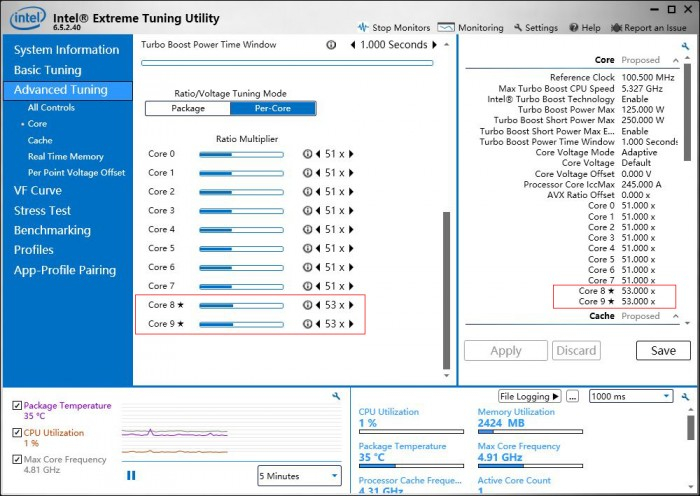700x496 pixels.
Task: Open Help from the top toolbar
Action: 572,28
